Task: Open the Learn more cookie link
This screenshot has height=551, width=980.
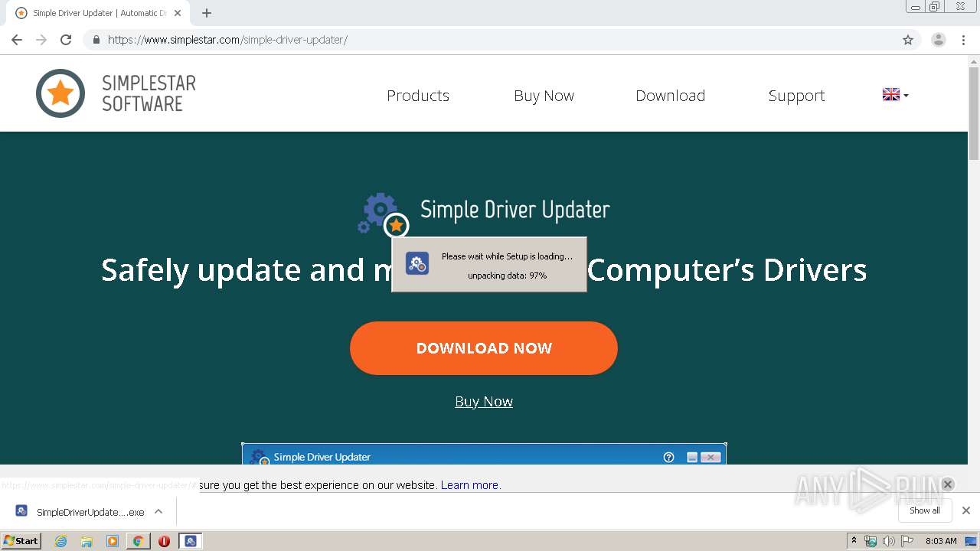Action: 469,485
